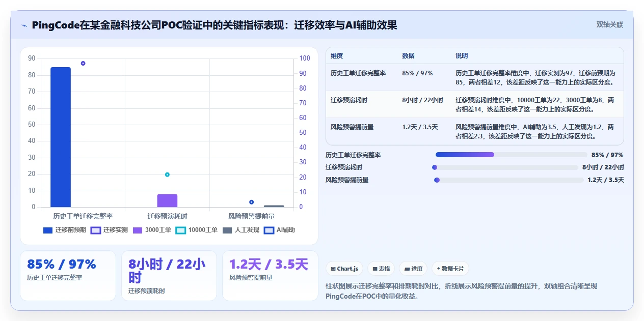Click the small gray 人工发现 bar in the chart

(274, 206)
